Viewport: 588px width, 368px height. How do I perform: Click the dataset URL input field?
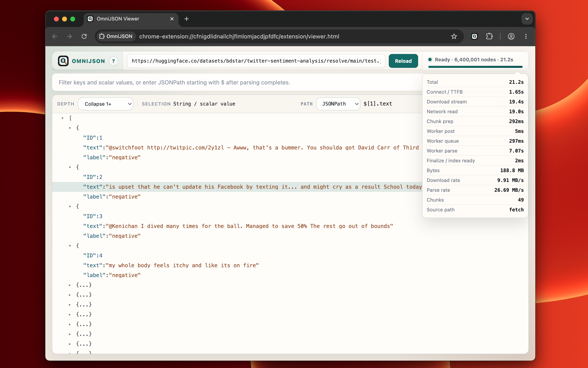click(256, 61)
